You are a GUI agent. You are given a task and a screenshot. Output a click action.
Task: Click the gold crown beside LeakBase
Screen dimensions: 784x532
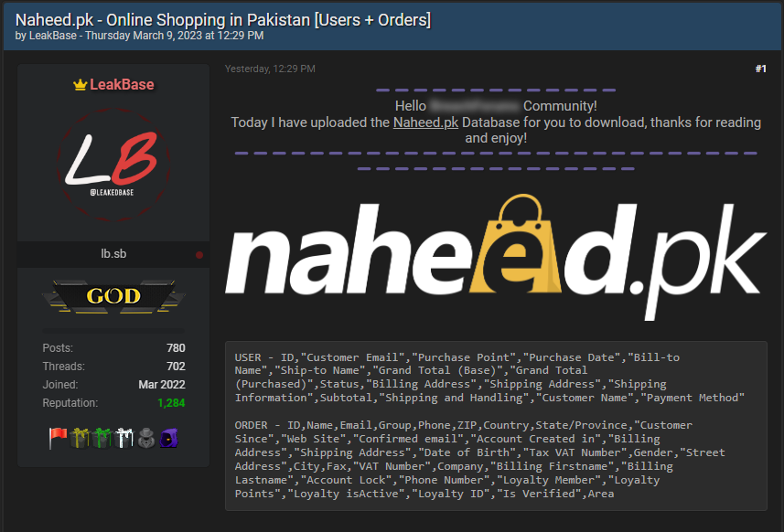click(x=80, y=84)
